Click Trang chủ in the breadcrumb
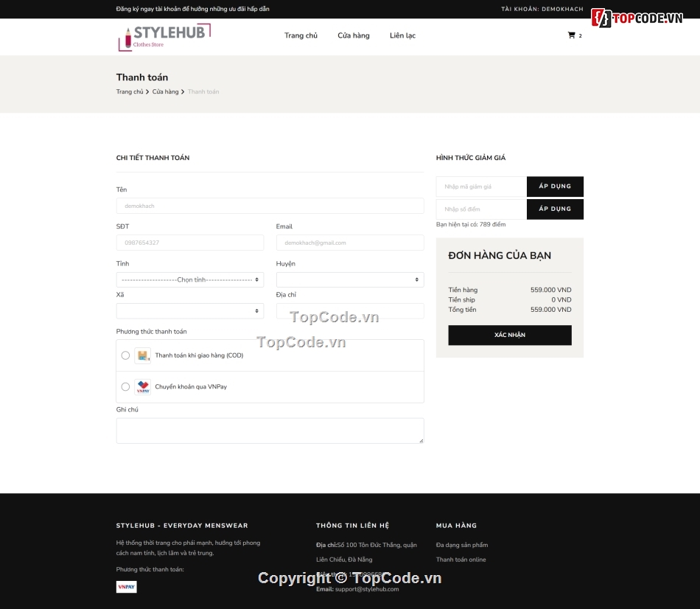Image resolution: width=700 pixels, height=609 pixels. coord(130,91)
